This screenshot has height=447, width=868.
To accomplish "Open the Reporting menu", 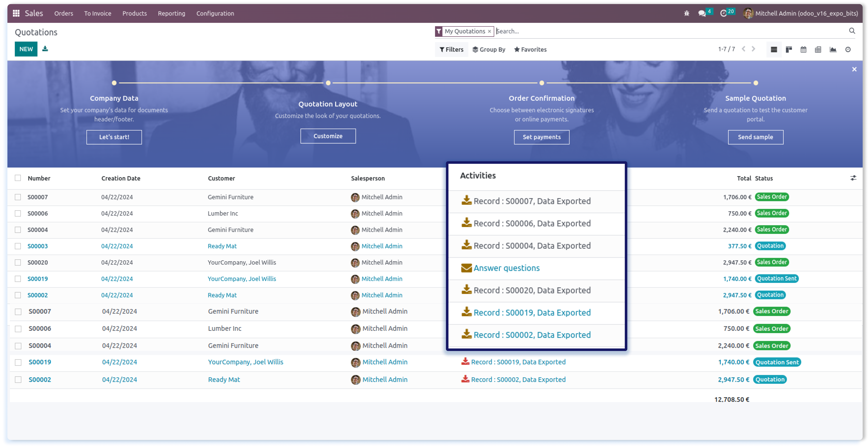I will point(172,13).
